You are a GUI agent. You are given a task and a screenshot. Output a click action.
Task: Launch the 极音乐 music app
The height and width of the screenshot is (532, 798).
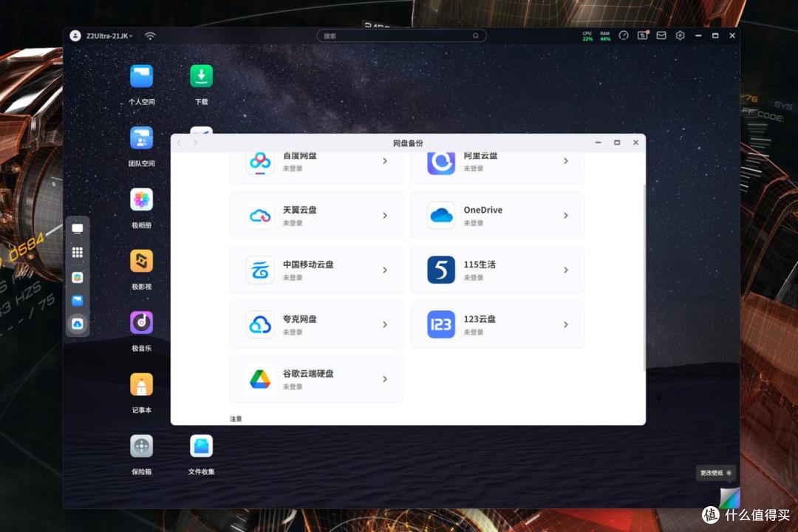tap(141, 323)
